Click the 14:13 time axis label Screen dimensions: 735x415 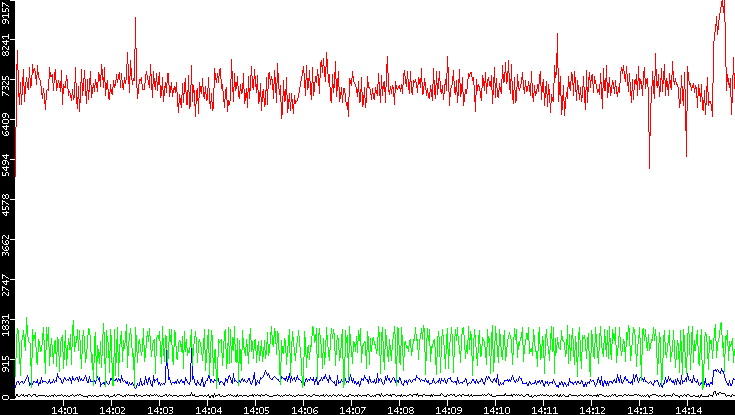[x=640, y=411]
